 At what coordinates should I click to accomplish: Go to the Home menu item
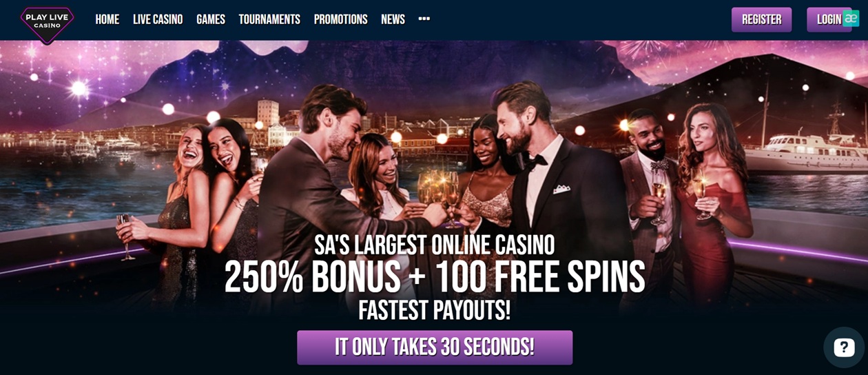coord(107,19)
